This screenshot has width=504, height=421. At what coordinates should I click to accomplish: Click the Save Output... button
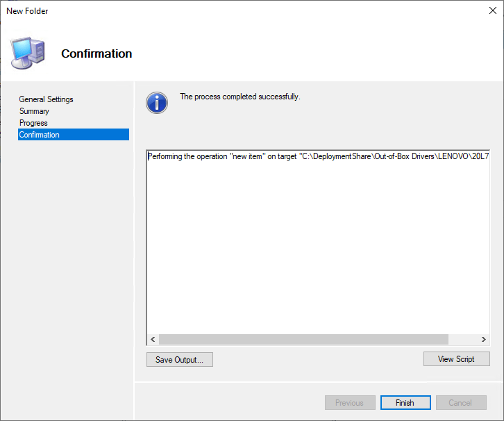click(x=179, y=359)
